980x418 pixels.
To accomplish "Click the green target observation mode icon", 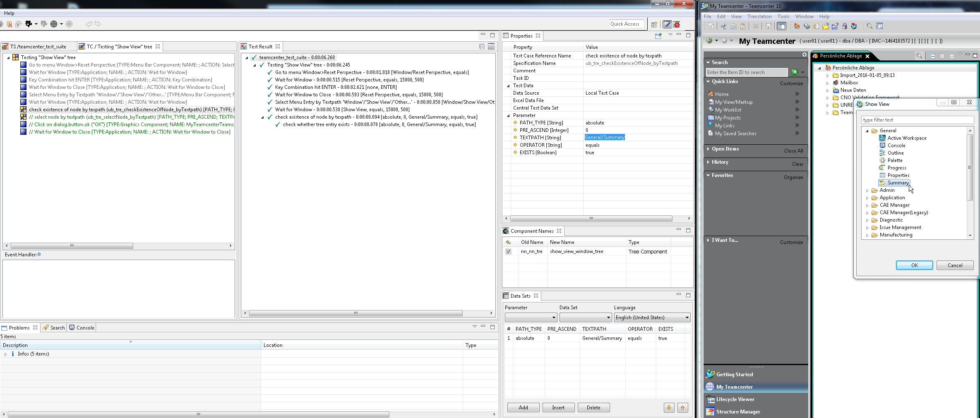I will pyautogui.click(x=54, y=24).
